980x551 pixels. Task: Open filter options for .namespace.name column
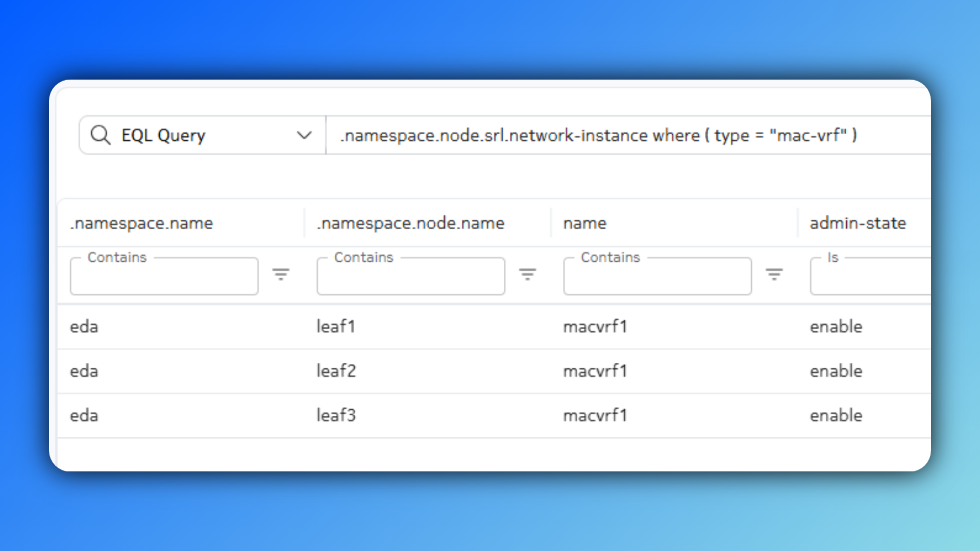281,275
